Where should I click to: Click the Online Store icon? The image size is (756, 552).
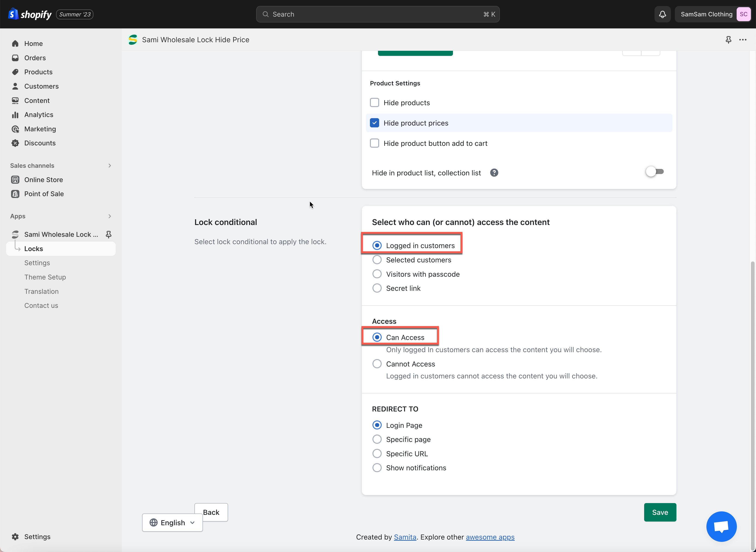click(x=15, y=180)
